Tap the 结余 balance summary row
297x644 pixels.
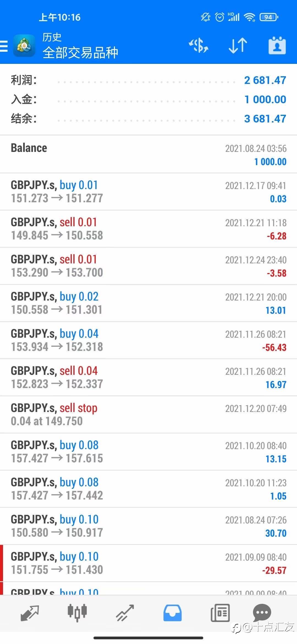pos(148,119)
